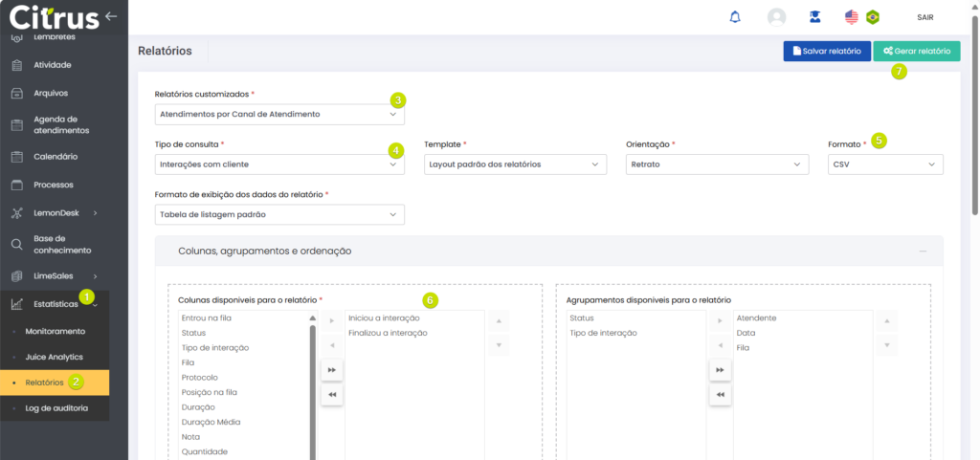Click the notification bell icon
Viewport: 980px width, 460px height.
(x=735, y=17)
